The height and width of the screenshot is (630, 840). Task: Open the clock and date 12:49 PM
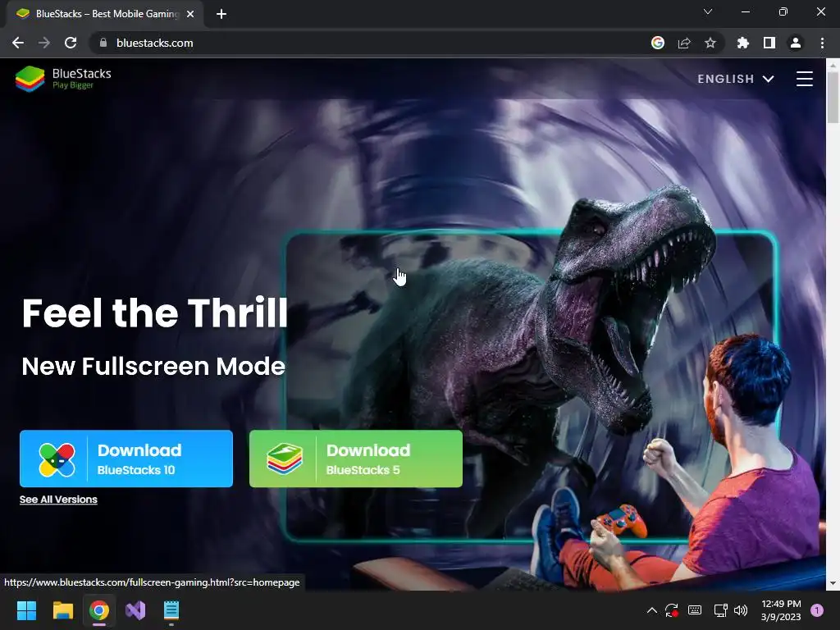point(781,610)
